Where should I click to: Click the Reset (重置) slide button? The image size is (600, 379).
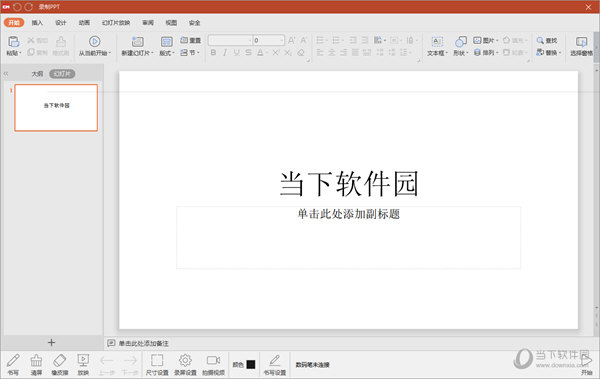[191, 40]
